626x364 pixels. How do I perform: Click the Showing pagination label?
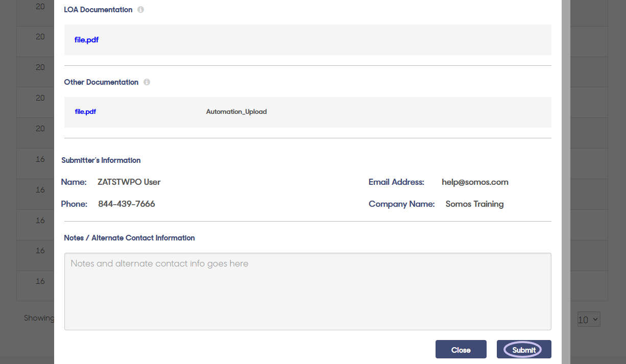[39, 318]
